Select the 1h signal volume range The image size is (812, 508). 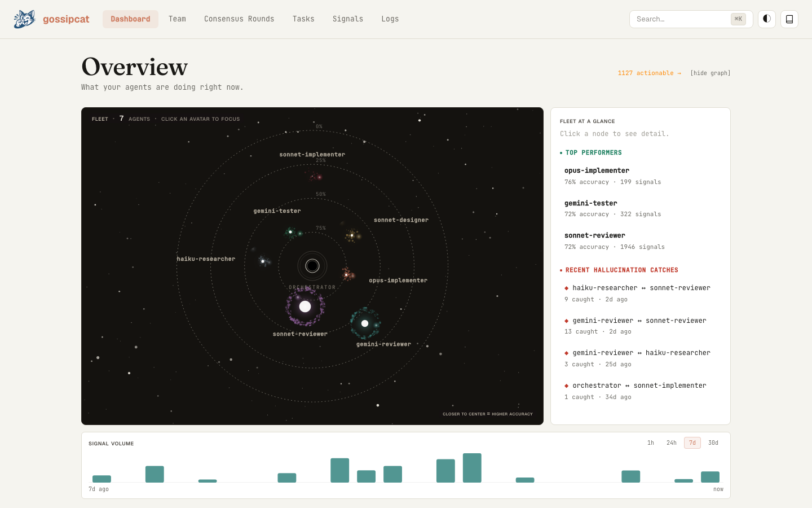[651, 443]
